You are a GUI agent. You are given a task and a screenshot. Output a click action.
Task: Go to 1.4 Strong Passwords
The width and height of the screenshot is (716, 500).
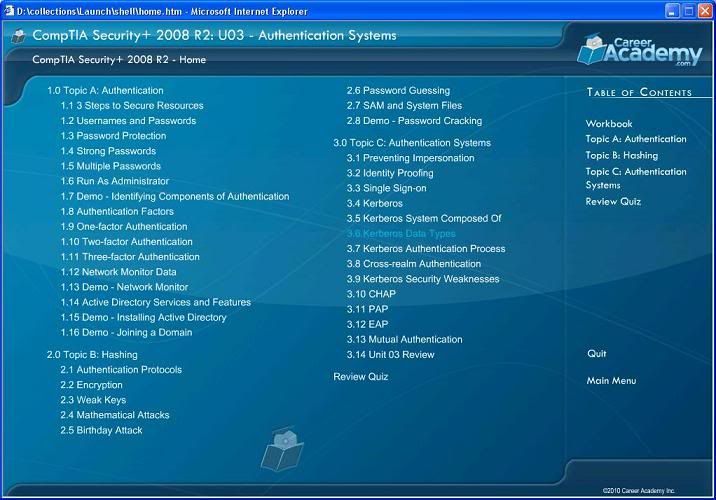click(108, 151)
